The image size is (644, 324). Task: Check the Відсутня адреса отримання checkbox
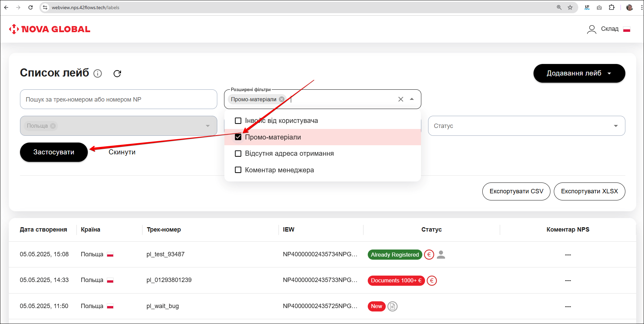[238, 154]
